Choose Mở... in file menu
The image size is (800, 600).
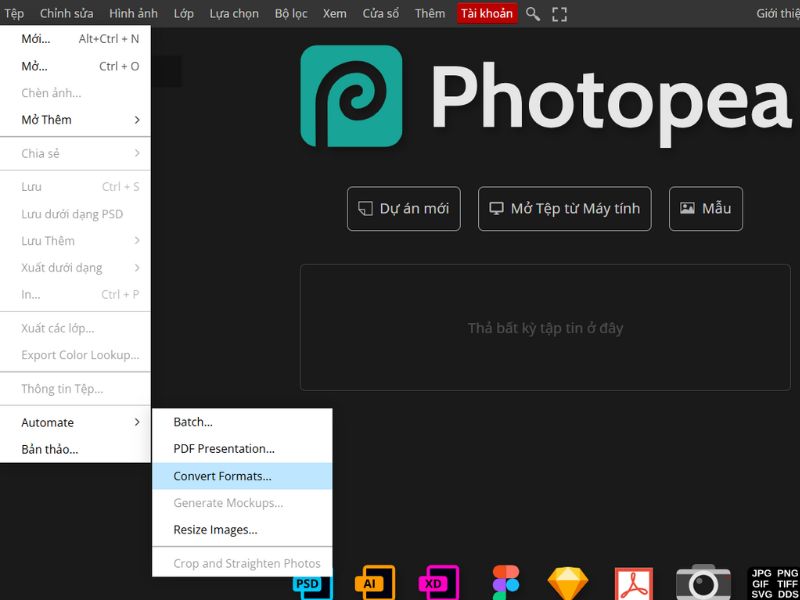tap(75, 66)
